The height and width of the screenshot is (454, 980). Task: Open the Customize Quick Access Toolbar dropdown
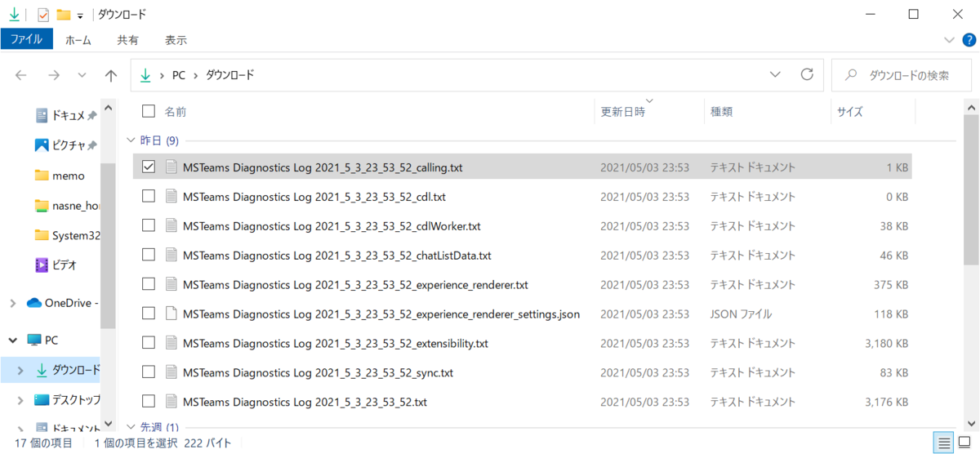[80, 16]
